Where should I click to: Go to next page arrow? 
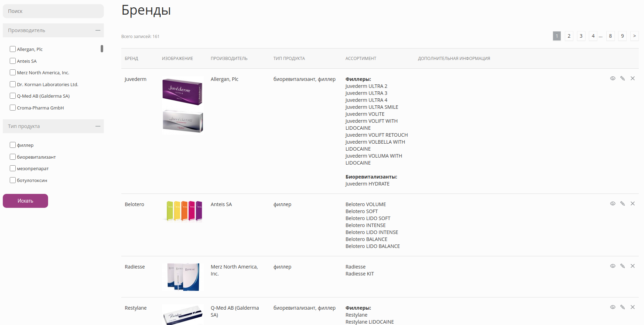click(x=635, y=36)
